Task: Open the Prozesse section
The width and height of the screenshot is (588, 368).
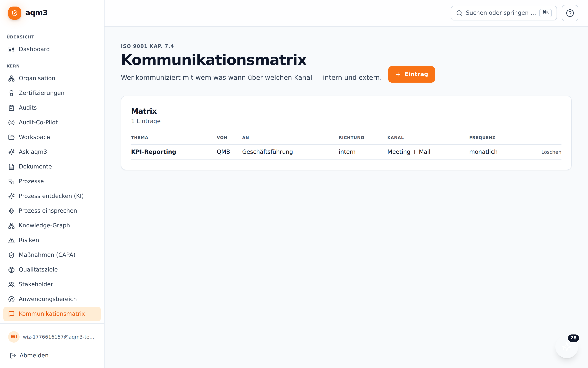Action: pos(52,182)
